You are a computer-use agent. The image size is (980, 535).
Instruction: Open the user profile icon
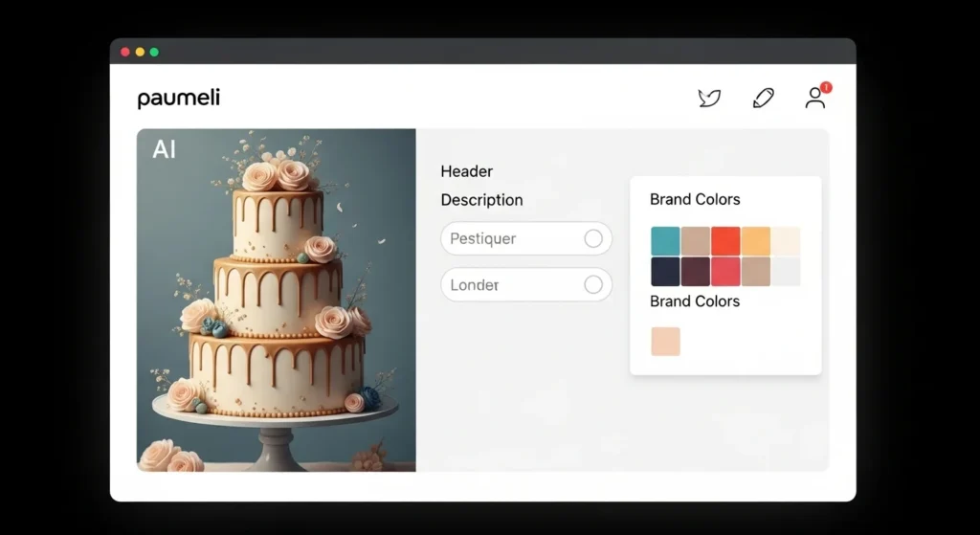click(814, 98)
